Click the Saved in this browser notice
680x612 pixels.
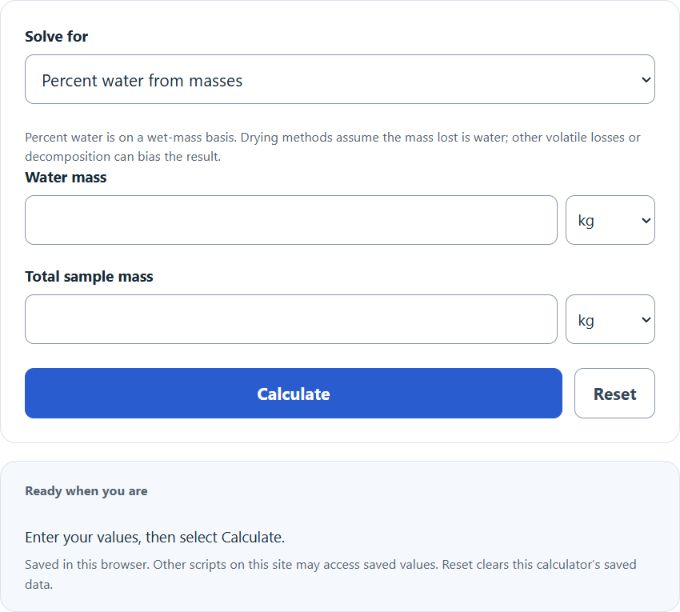click(x=330, y=574)
